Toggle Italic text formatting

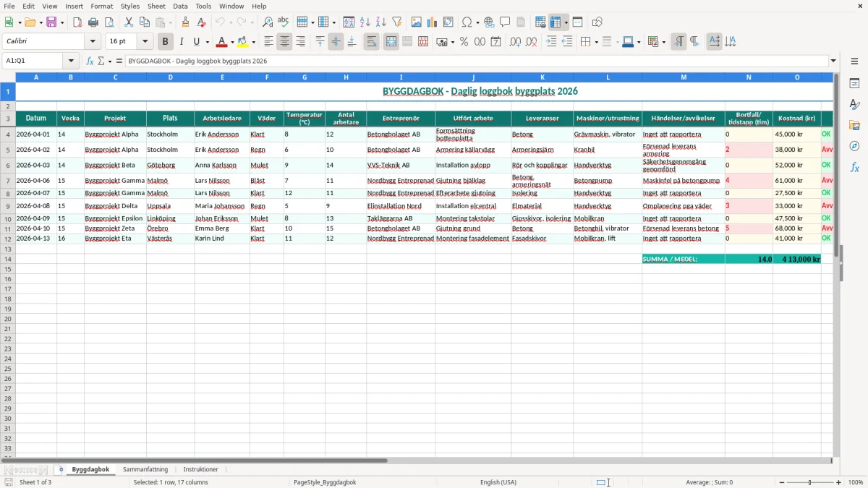pos(182,42)
